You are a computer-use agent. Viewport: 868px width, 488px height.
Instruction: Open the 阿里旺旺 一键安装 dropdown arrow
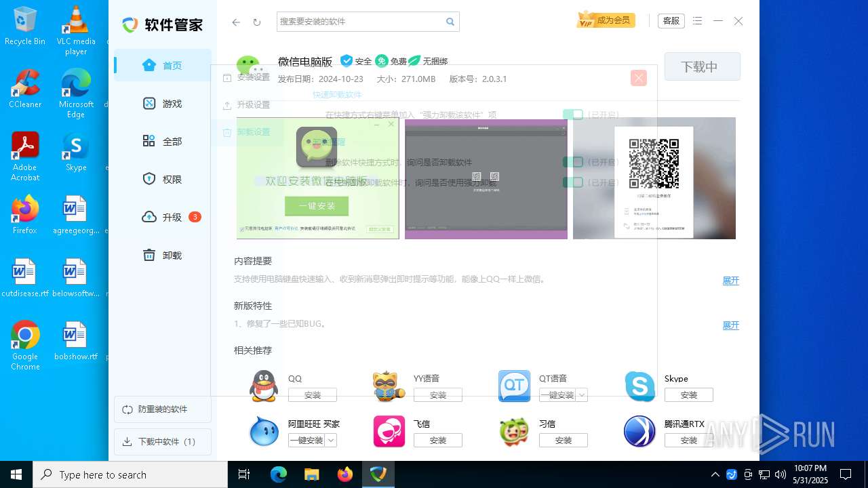click(331, 441)
